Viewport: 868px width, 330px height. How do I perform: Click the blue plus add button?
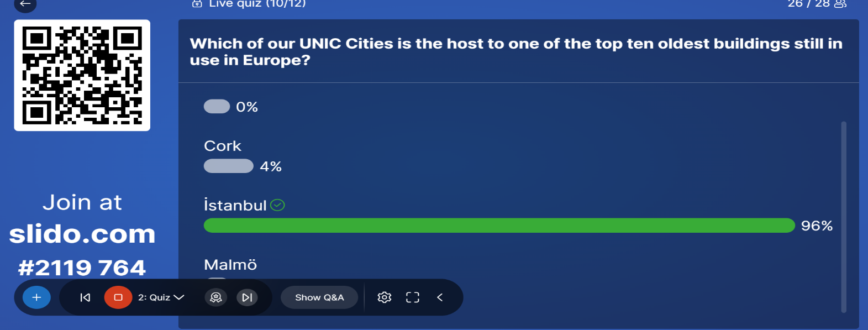[x=36, y=297]
